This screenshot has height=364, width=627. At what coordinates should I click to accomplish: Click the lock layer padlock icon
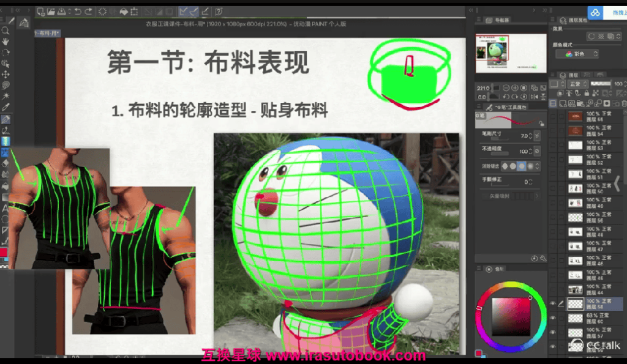click(x=587, y=93)
